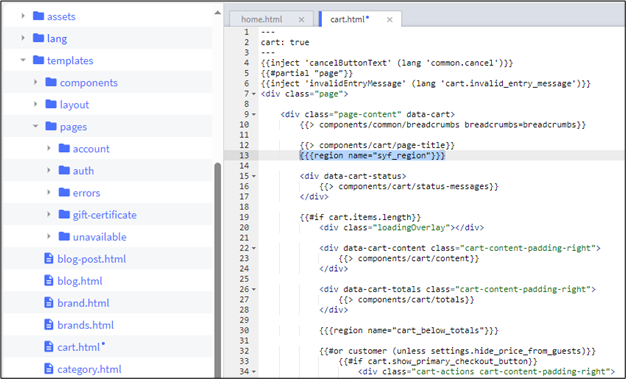Click the brand.html file icon

click(49, 302)
